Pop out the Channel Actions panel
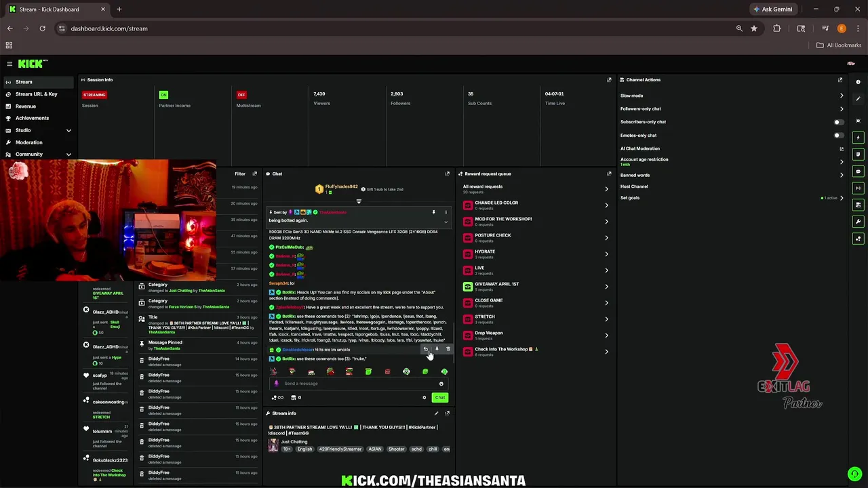The height and width of the screenshot is (488, 868). (840, 80)
